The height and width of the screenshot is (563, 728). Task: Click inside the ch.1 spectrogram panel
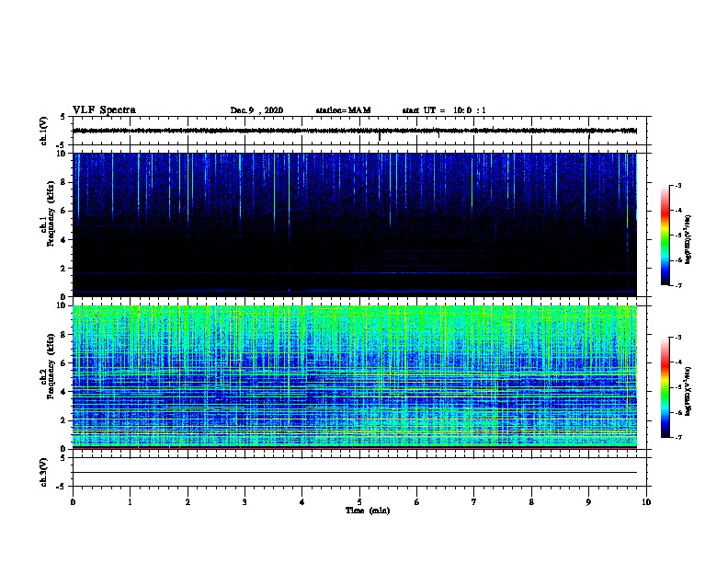coord(355,224)
